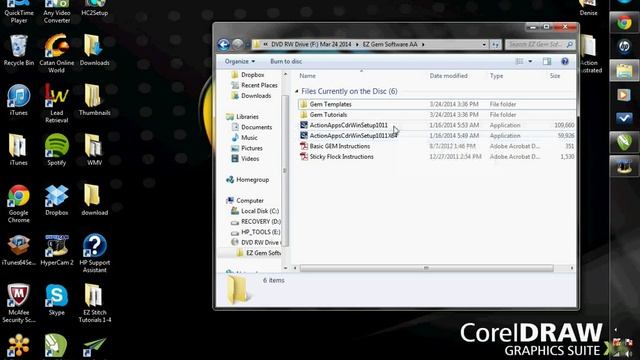Launch Spotify from the desktop

(57, 150)
